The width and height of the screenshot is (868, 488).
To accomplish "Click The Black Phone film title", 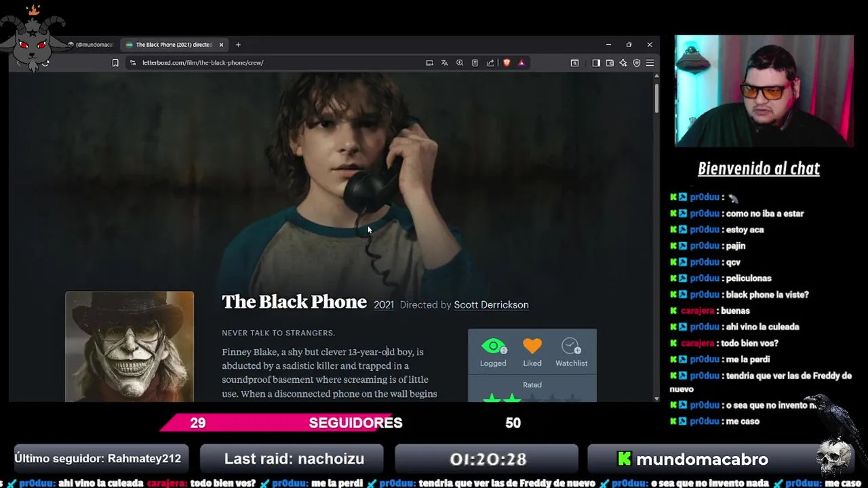I will [x=294, y=302].
